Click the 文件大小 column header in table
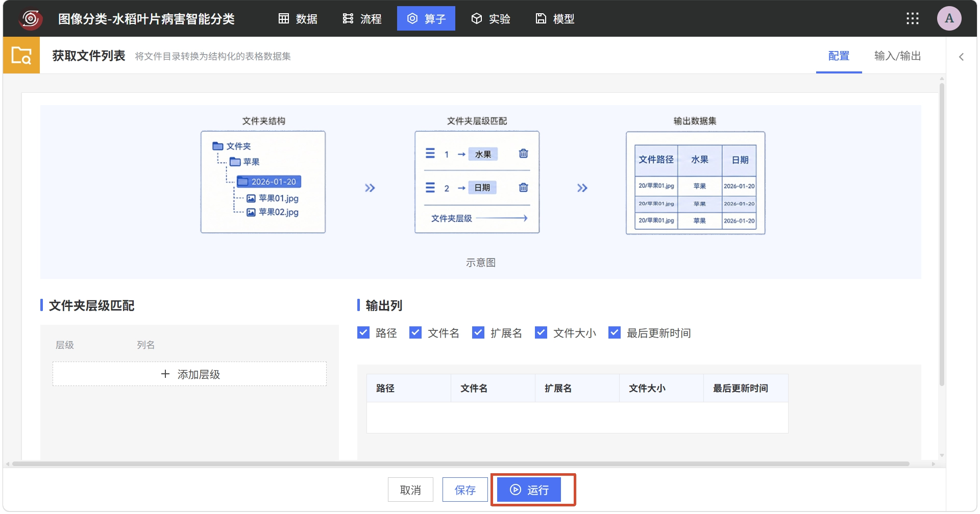 (x=661, y=388)
